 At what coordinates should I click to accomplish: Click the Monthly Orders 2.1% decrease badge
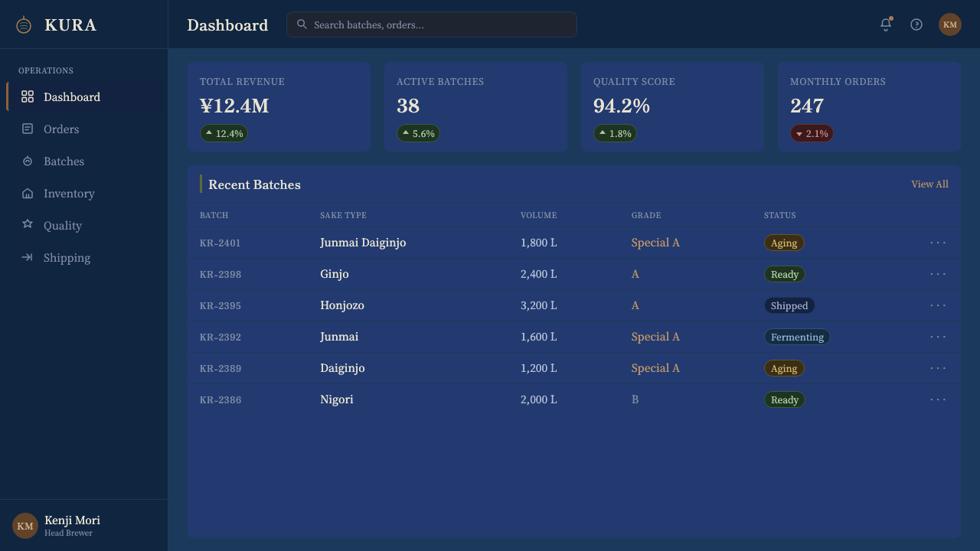point(812,133)
